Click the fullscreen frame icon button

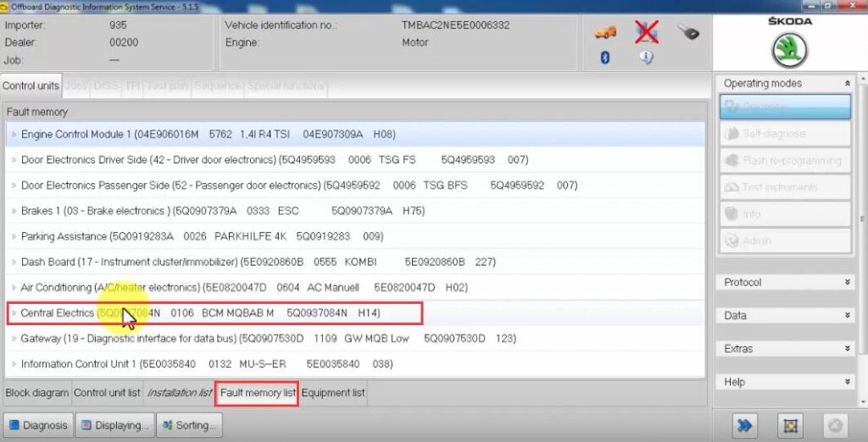[789, 425]
